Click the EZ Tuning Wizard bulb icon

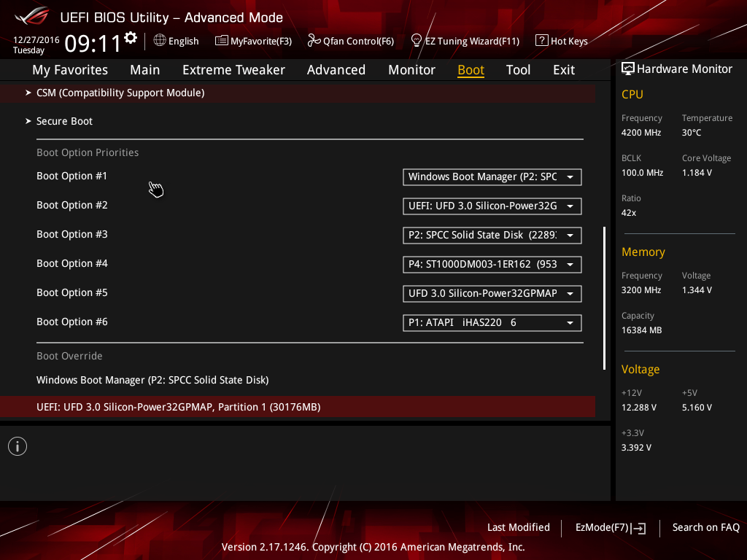tap(416, 41)
